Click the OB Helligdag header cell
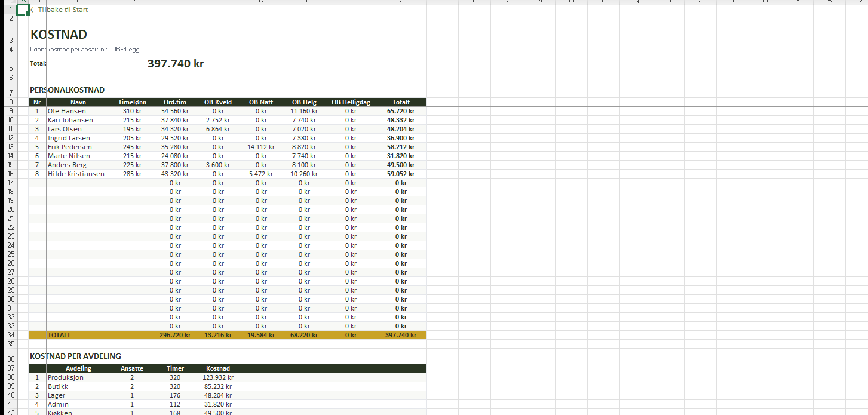868x415 pixels. 351,102
